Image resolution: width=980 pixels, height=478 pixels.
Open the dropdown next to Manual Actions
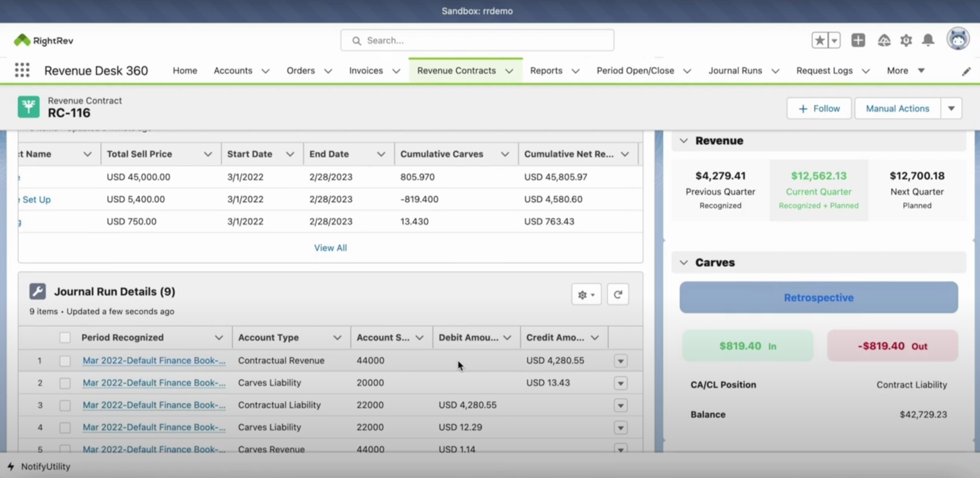[x=951, y=108]
